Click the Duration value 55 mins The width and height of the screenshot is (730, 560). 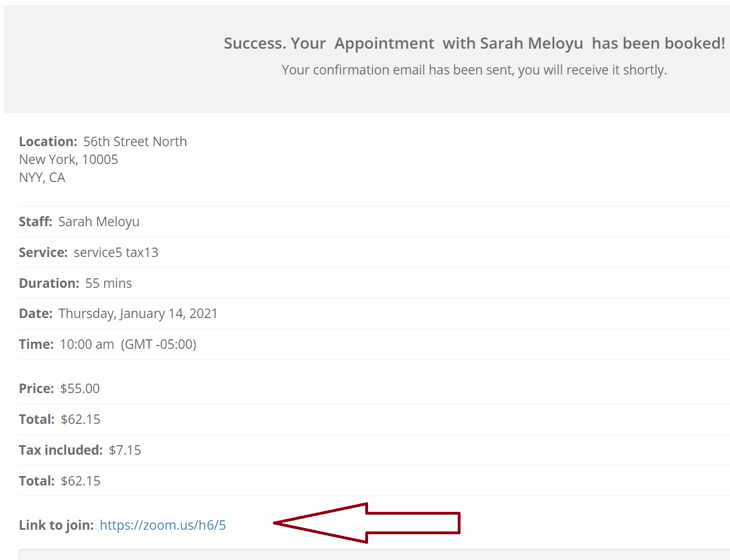click(109, 283)
